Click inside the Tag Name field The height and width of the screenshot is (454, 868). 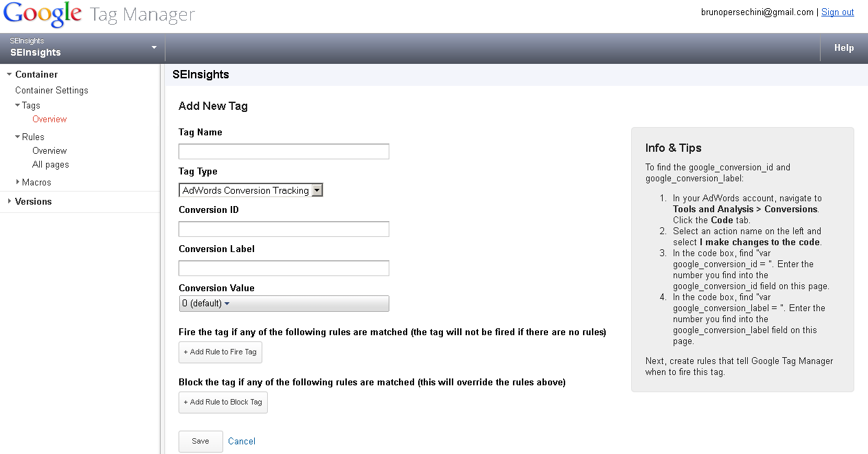(283, 150)
